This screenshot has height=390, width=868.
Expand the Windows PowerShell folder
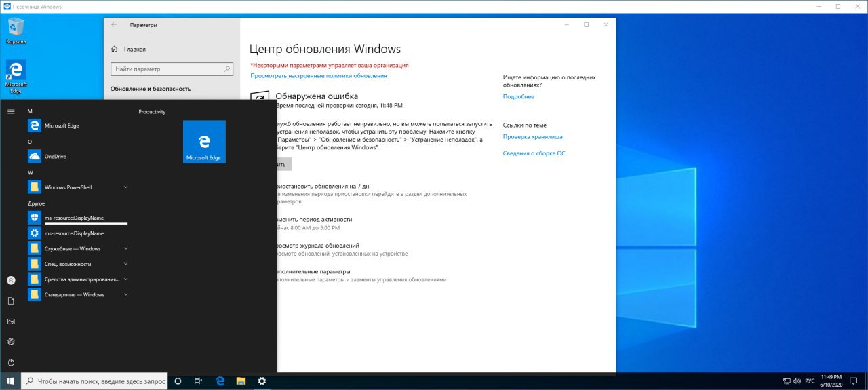click(77, 187)
